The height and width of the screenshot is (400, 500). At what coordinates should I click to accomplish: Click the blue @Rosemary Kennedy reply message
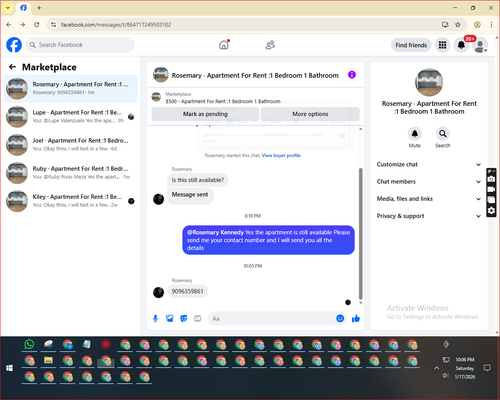click(268, 240)
